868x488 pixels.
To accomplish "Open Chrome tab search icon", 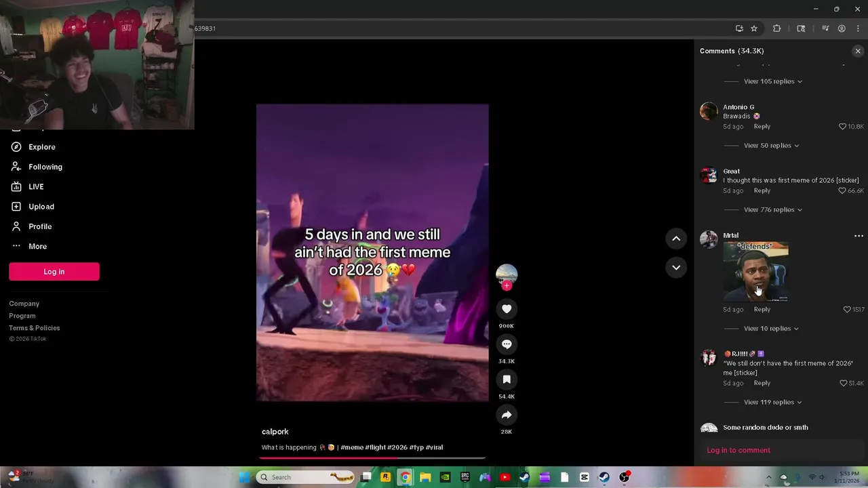I will (x=801, y=28).
